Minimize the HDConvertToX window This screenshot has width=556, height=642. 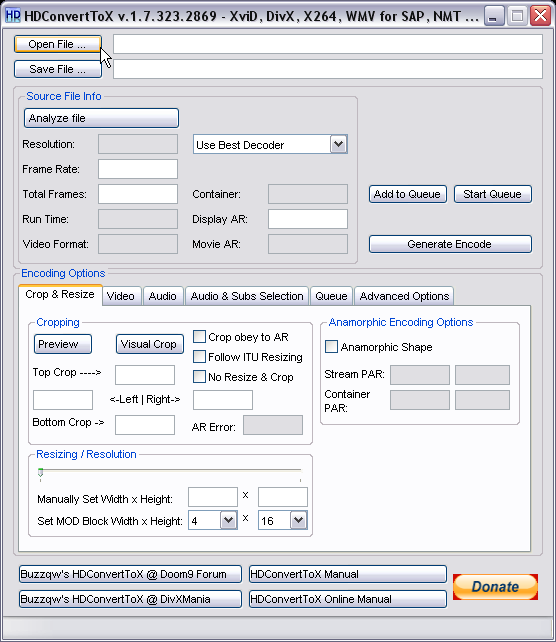coord(494,16)
